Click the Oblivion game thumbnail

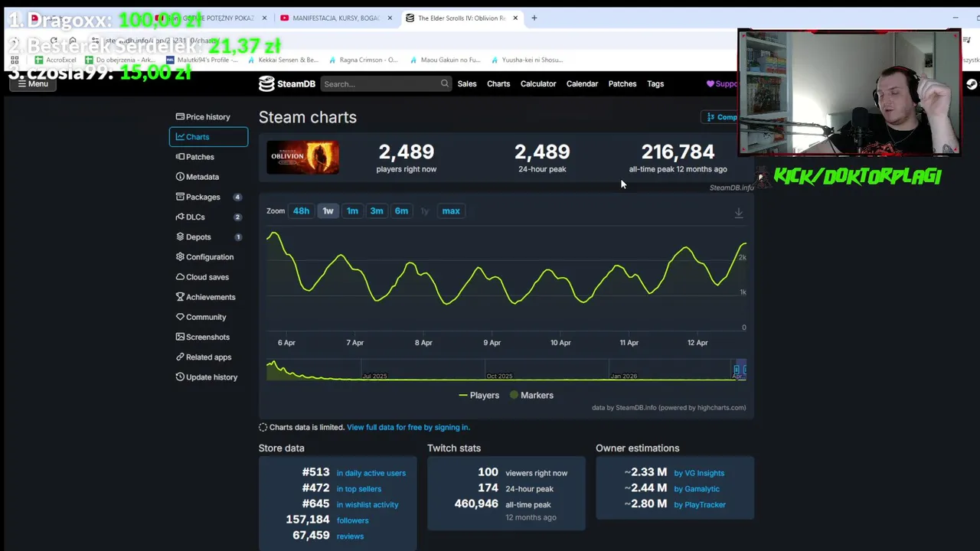(302, 157)
